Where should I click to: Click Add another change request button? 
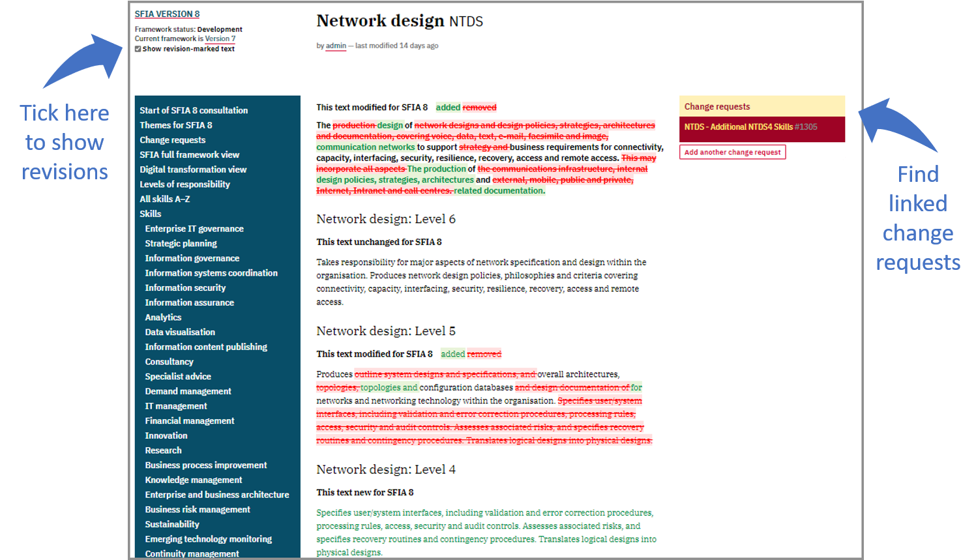(732, 152)
